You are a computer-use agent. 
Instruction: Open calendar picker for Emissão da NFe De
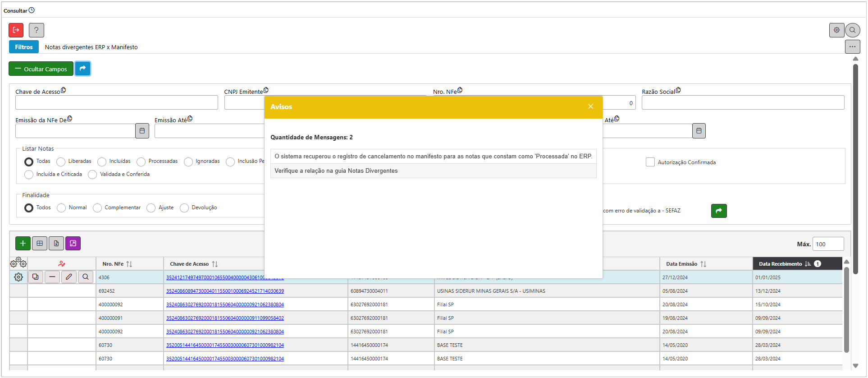(142, 131)
